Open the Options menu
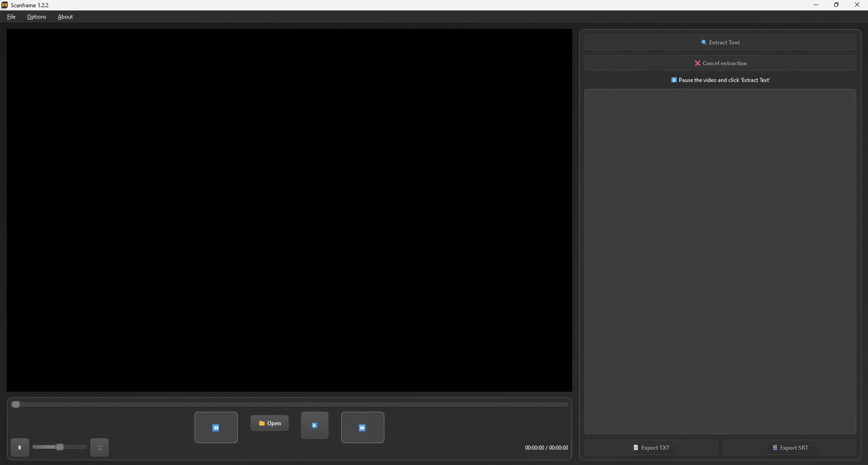Image resolution: width=868 pixels, height=465 pixels. coord(36,17)
